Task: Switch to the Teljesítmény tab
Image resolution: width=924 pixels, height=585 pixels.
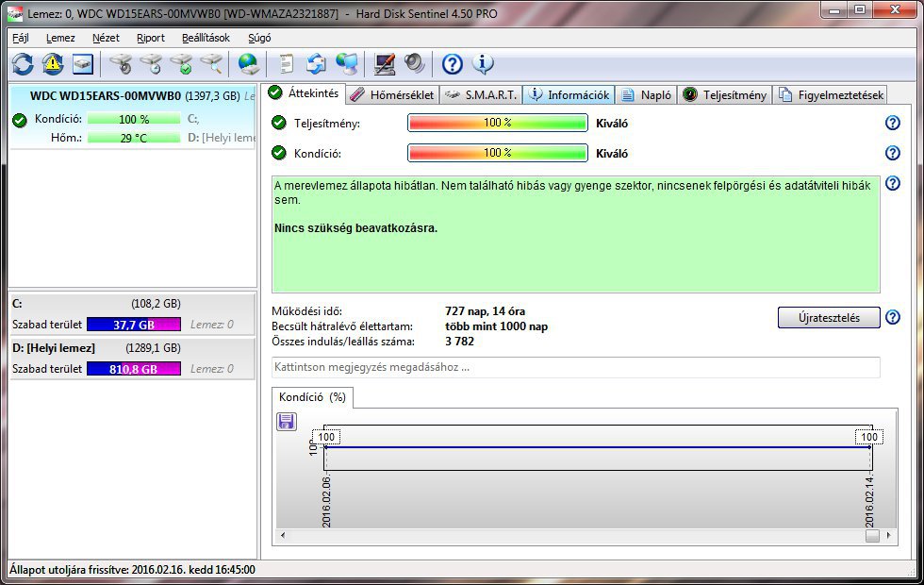Action: tap(725, 95)
